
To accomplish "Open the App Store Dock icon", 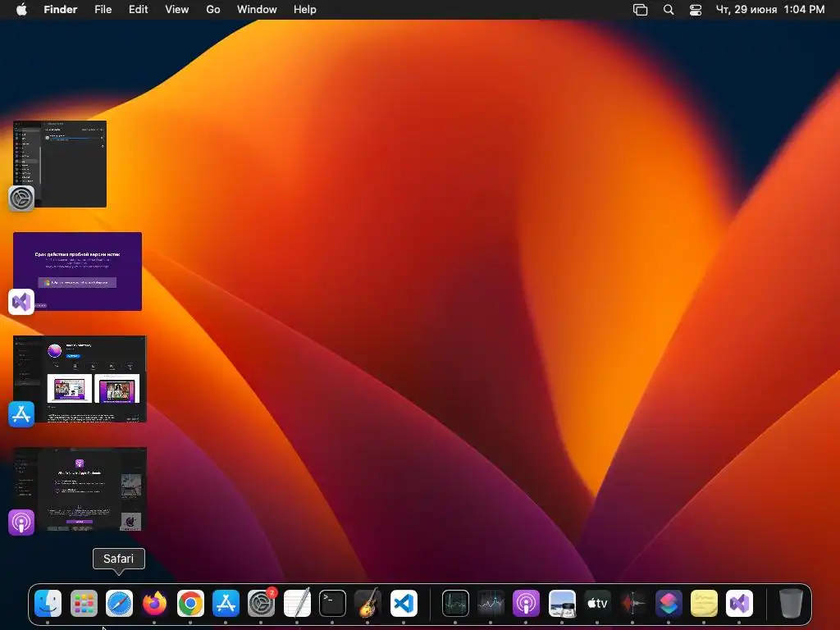I will click(226, 604).
